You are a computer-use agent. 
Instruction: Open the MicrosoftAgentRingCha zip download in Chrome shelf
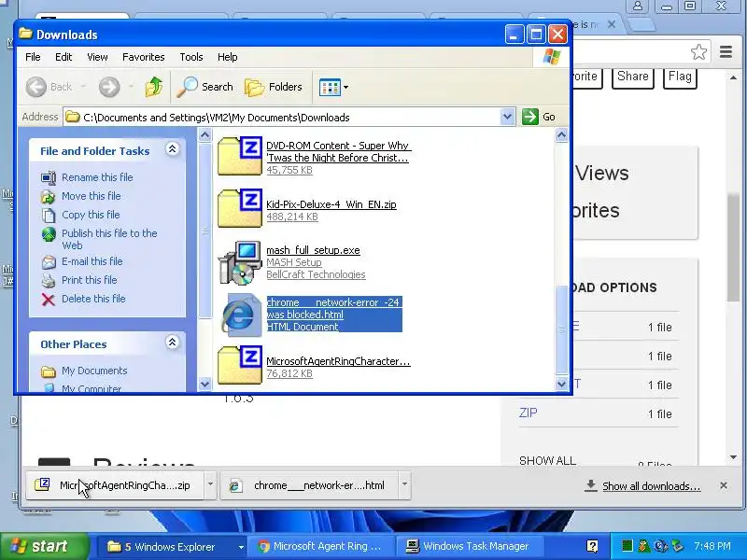pyautogui.click(x=114, y=485)
